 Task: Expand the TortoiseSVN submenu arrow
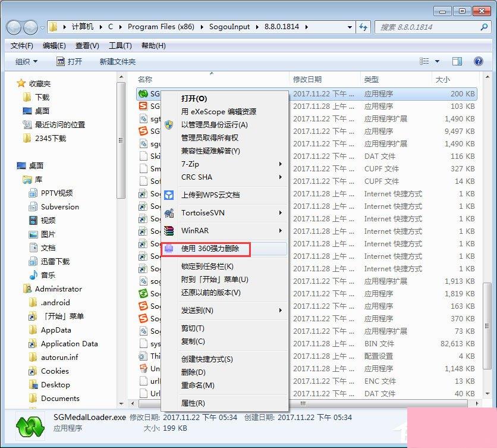280,213
